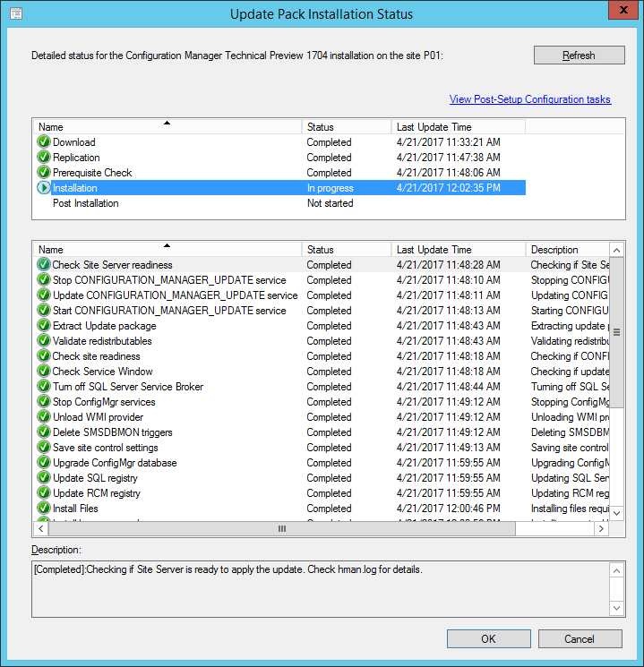This screenshot has width=644, height=667.
Task: Click the lower list scroll up arrow
Action: click(616, 250)
